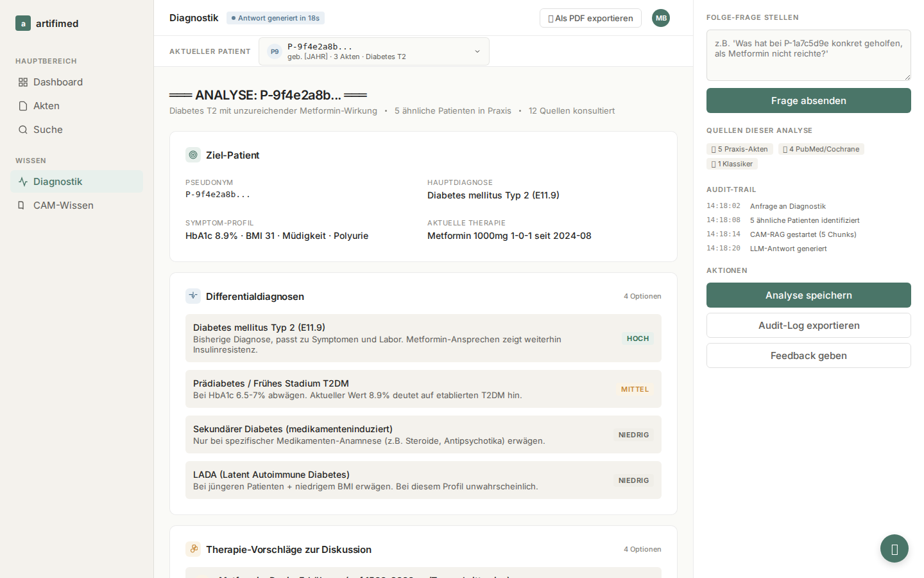Click the Therapie-Vorschläge section icon
The image size is (924, 578).
[x=193, y=549]
